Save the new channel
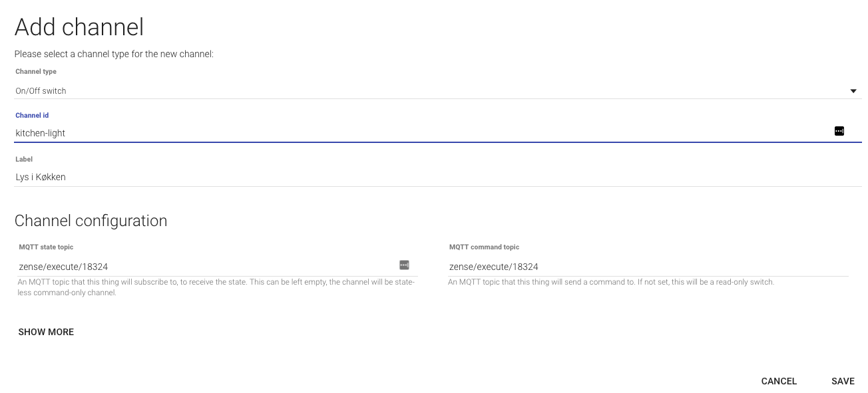 point(842,381)
